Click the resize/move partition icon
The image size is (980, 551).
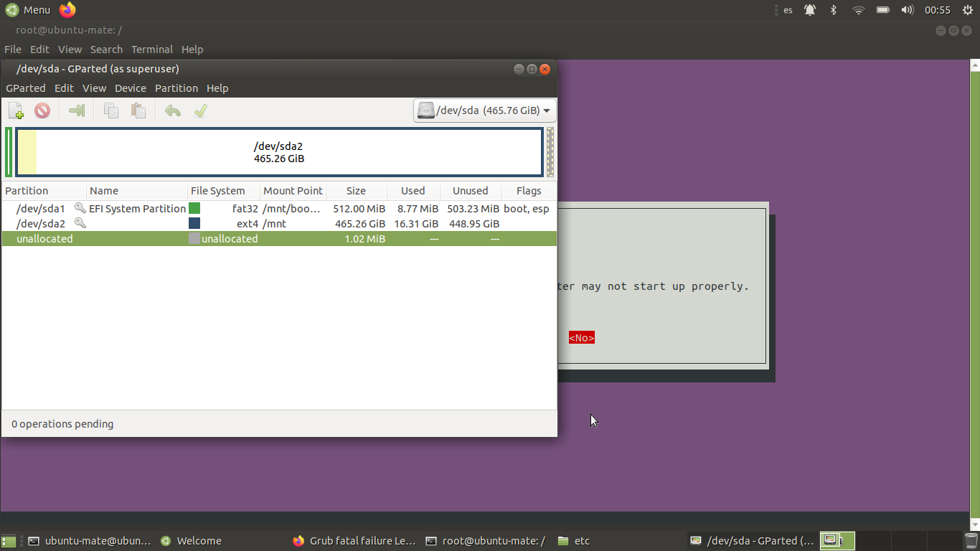pos(77,110)
